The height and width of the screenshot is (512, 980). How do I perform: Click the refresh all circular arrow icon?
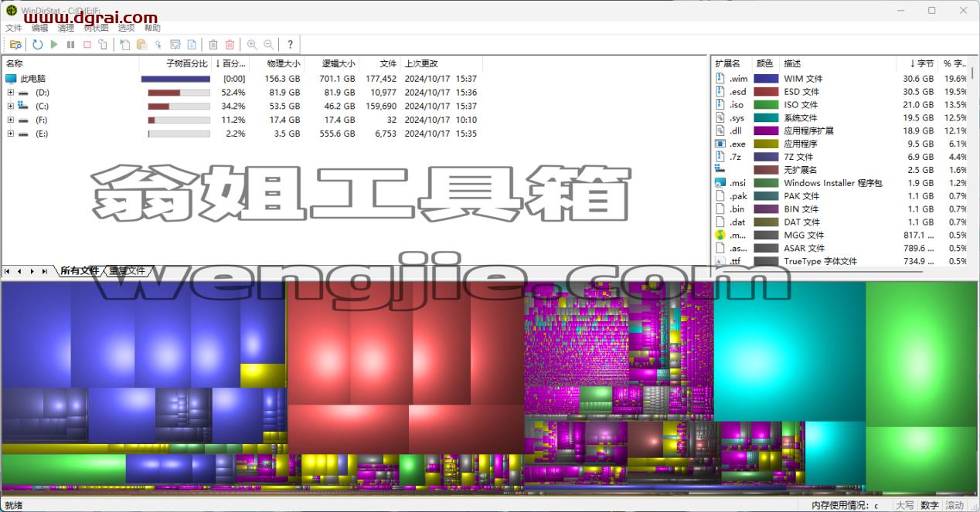point(38,45)
